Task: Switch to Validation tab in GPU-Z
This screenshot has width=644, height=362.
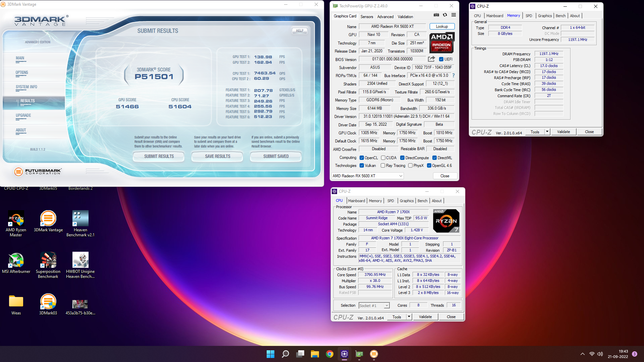Action: coord(405,16)
